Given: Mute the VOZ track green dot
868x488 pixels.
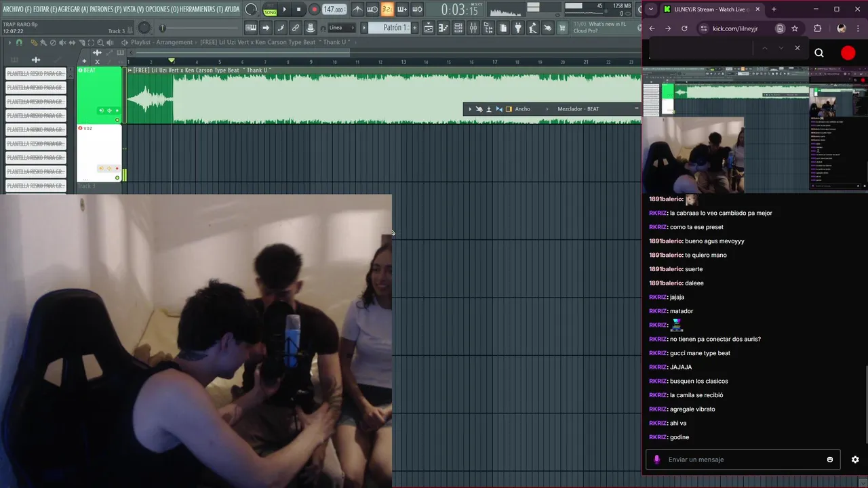Looking at the screenshot, I should tap(117, 178).
